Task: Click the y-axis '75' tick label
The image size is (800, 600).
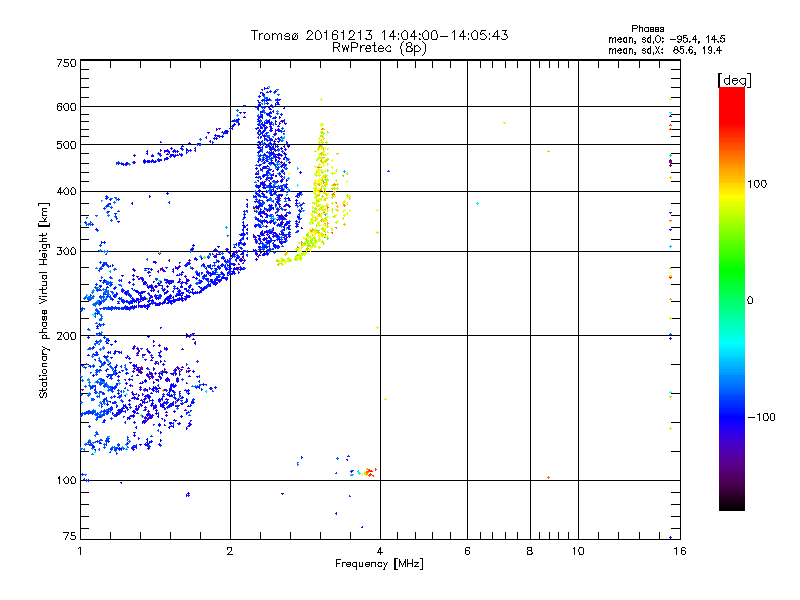Action: [69, 536]
